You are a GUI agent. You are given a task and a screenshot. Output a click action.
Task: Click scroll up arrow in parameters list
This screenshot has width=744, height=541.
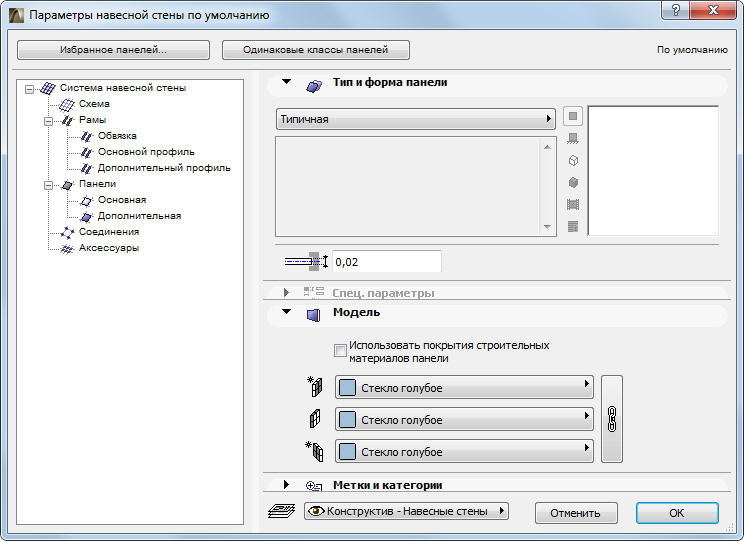pyautogui.click(x=547, y=147)
